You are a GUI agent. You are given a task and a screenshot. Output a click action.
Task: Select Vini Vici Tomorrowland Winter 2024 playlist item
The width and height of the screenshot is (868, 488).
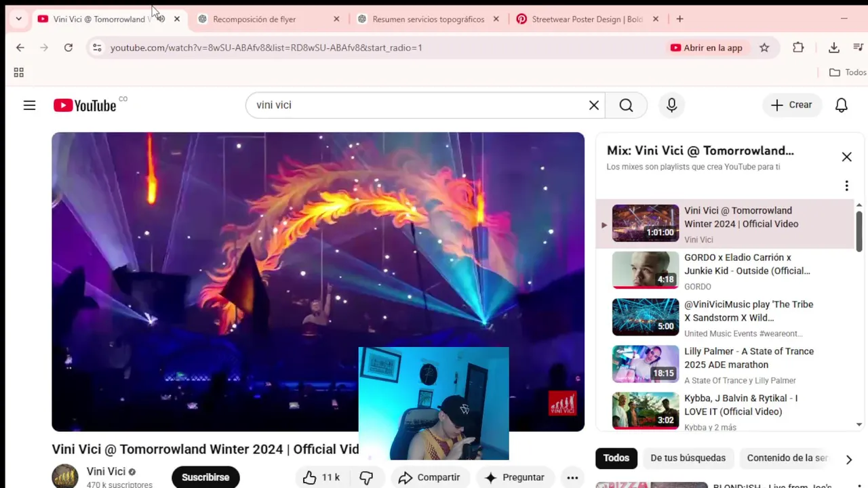coord(726,224)
